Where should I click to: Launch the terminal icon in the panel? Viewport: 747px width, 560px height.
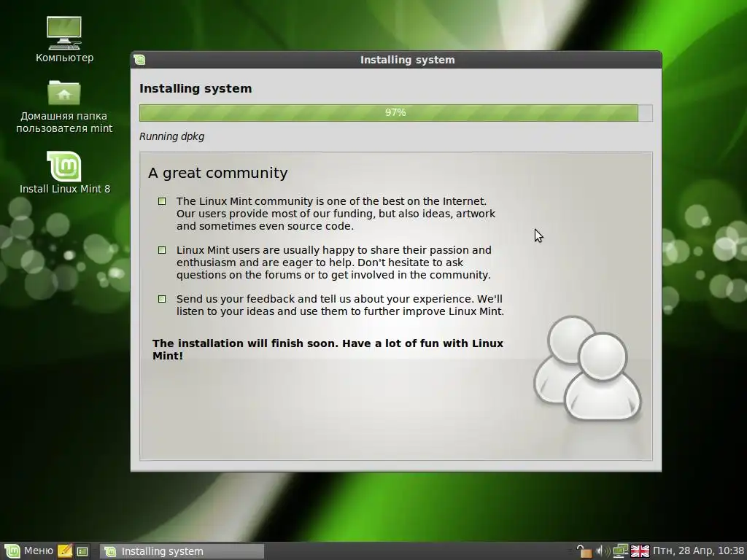point(82,551)
